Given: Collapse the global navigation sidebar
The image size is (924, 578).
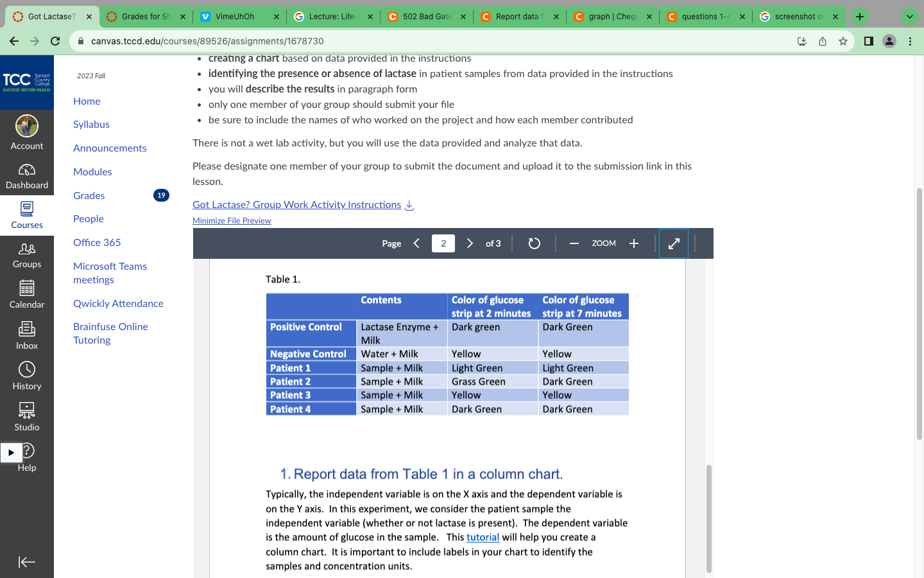Looking at the screenshot, I should [x=27, y=562].
